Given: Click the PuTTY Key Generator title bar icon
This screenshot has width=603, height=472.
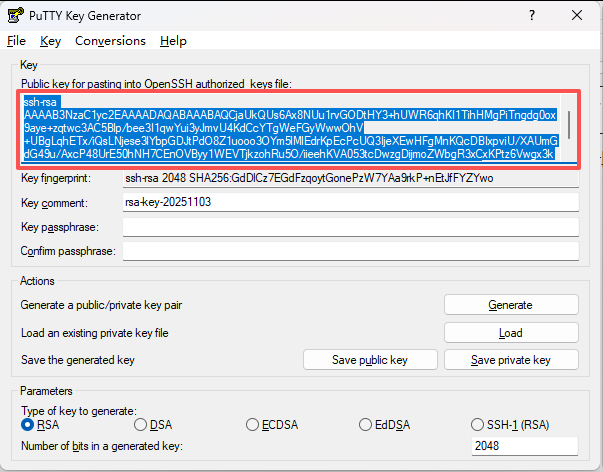Looking at the screenshot, I should [x=16, y=15].
